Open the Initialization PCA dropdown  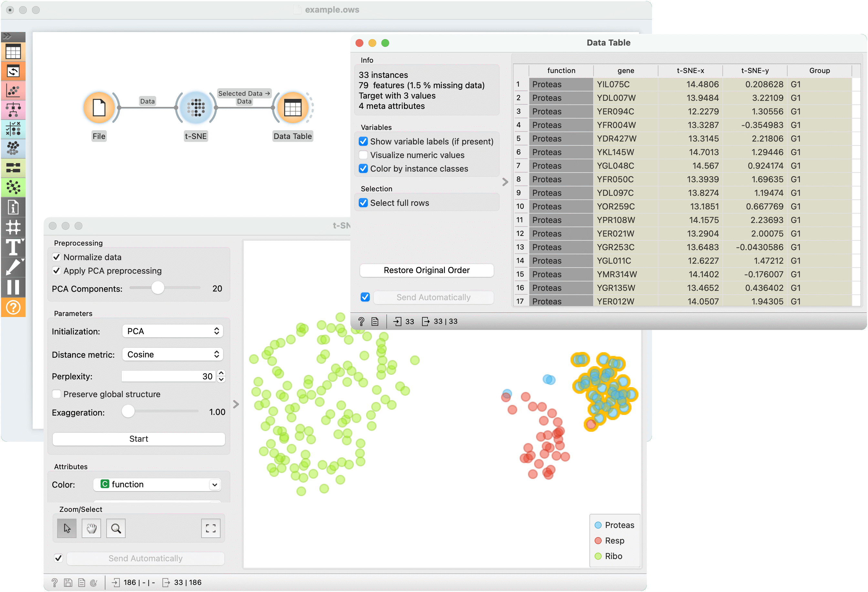pyautogui.click(x=172, y=331)
